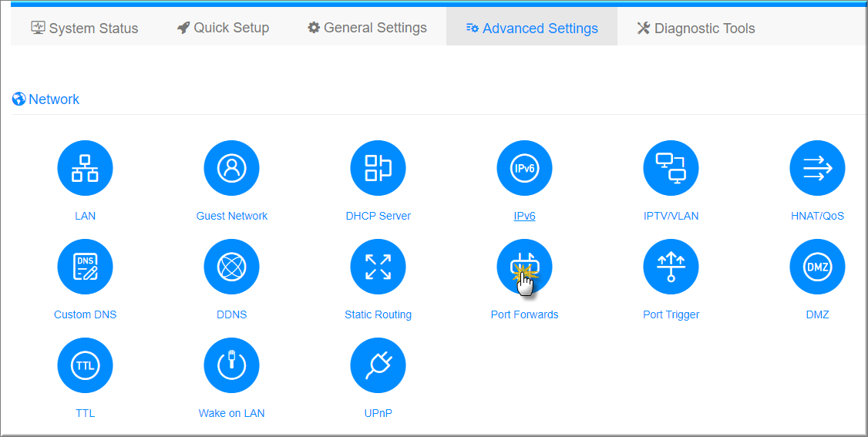Open the Port Trigger icon
This screenshot has height=437, width=868.
[671, 267]
